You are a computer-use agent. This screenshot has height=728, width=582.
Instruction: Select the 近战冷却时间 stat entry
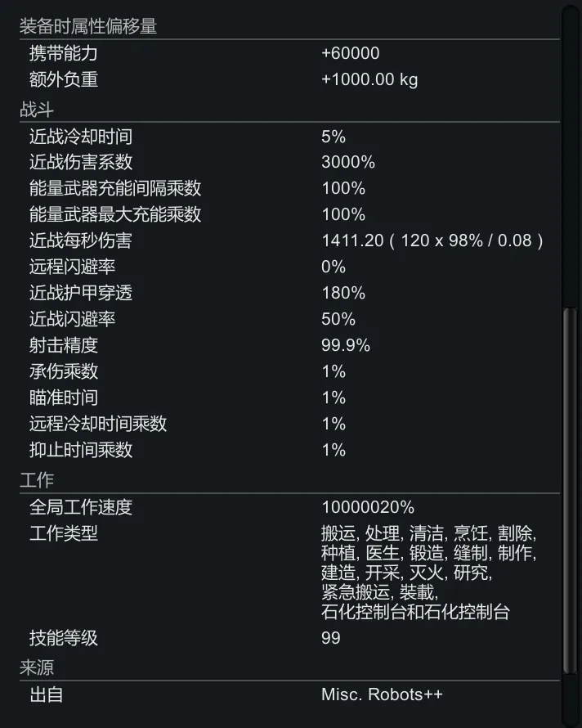(x=286, y=136)
